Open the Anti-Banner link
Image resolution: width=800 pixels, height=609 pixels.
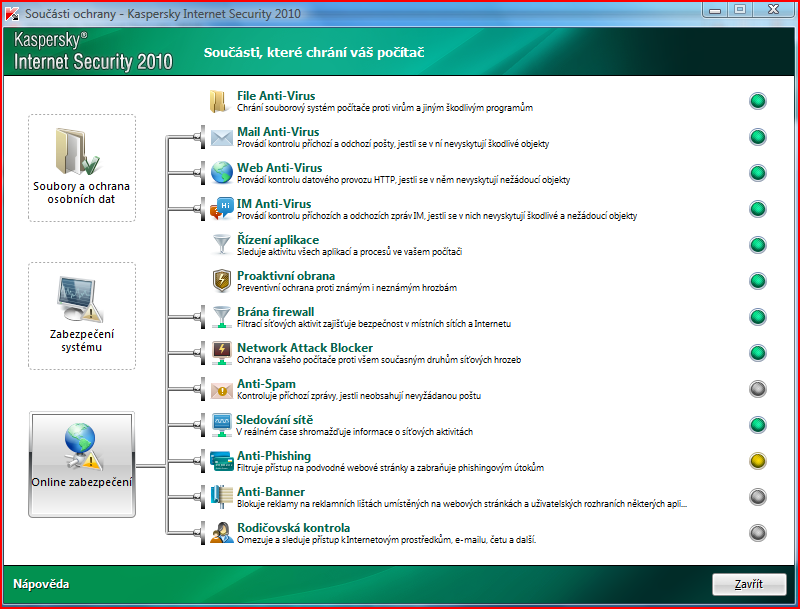(x=271, y=492)
